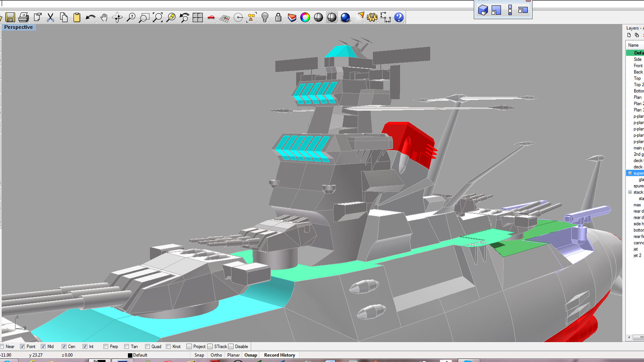Click the vertical three-squares icon in floating toolbar
This screenshot has width=644, height=362.
(x=510, y=10)
